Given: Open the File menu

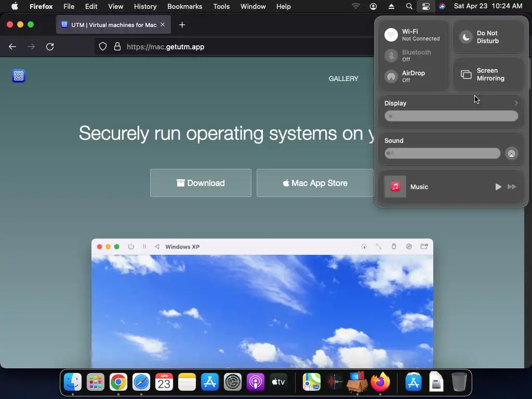Looking at the screenshot, I should [x=69, y=6].
